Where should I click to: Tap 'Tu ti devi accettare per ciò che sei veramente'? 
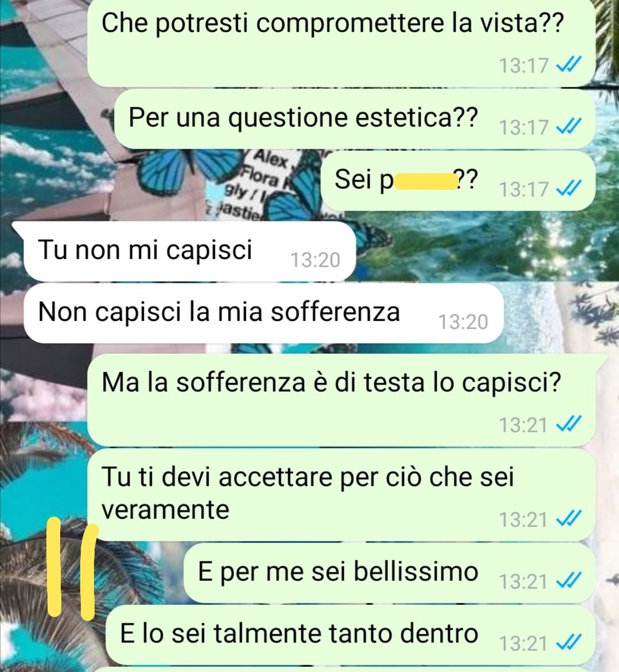click(x=342, y=495)
